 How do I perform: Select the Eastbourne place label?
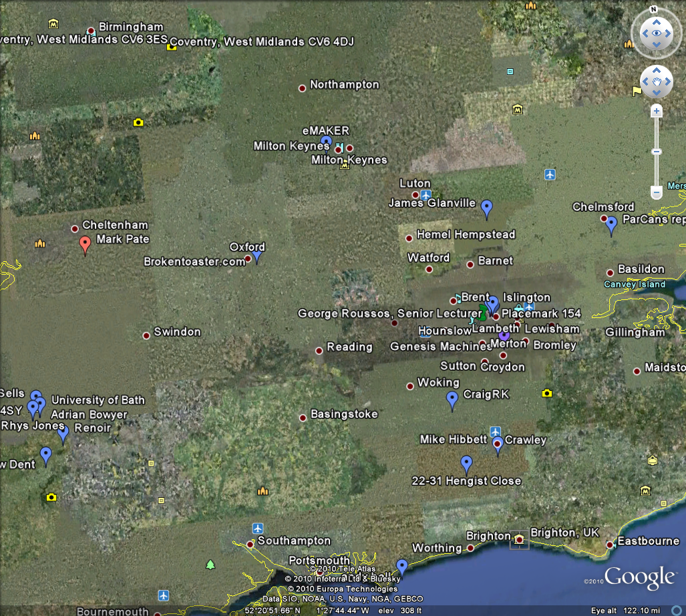649,541
